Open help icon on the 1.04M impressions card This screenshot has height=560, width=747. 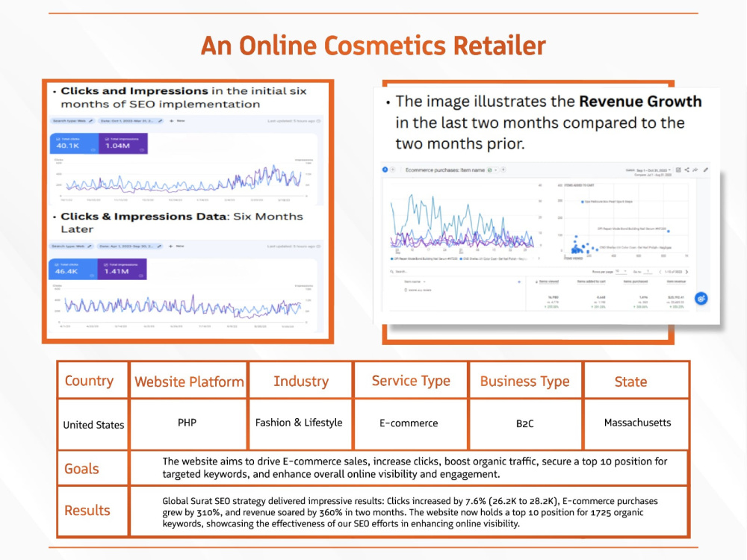[x=142, y=150]
